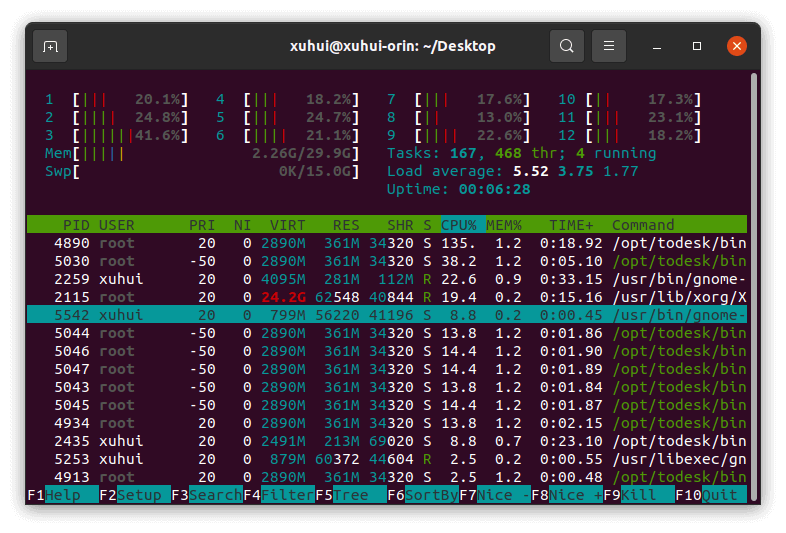Click Load average 5.52 value
The image size is (786, 533).
(x=530, y=171)
